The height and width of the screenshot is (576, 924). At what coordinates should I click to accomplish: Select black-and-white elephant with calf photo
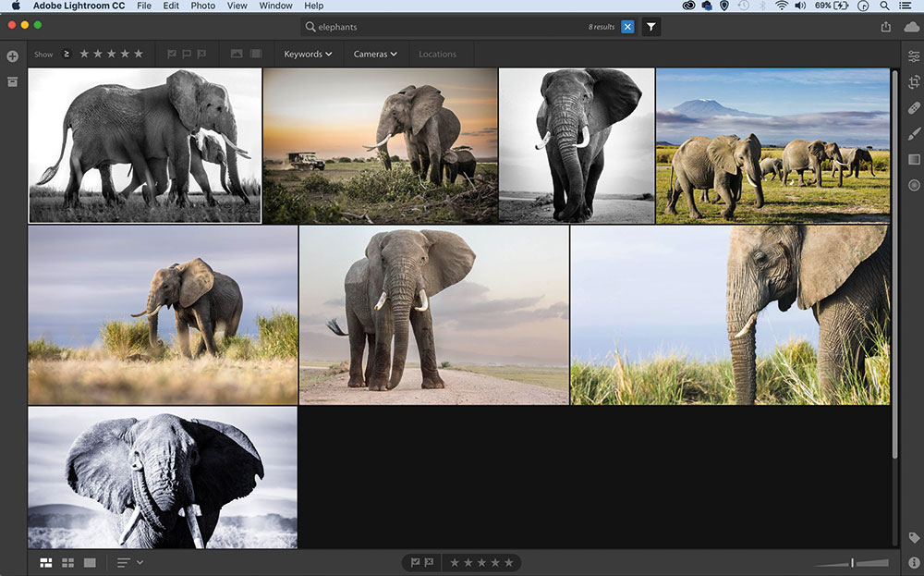pyautogui.click(x=145, y=146)
